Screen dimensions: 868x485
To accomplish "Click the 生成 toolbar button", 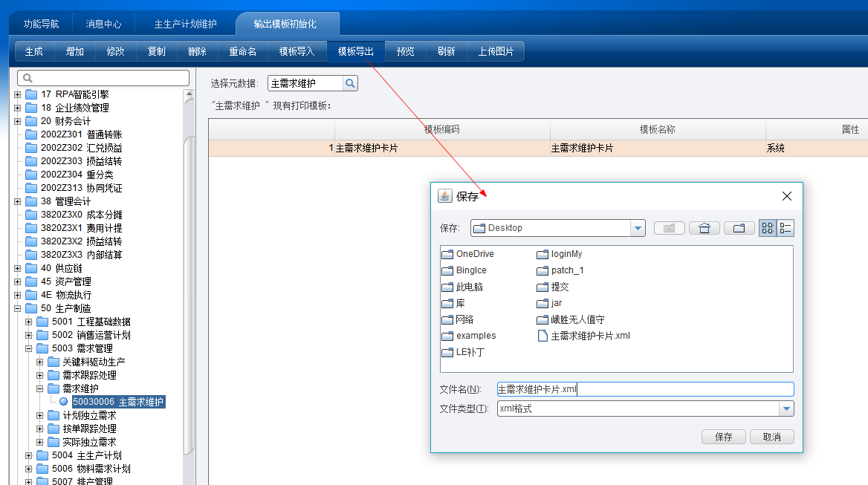I will click(x=33, y=51).
